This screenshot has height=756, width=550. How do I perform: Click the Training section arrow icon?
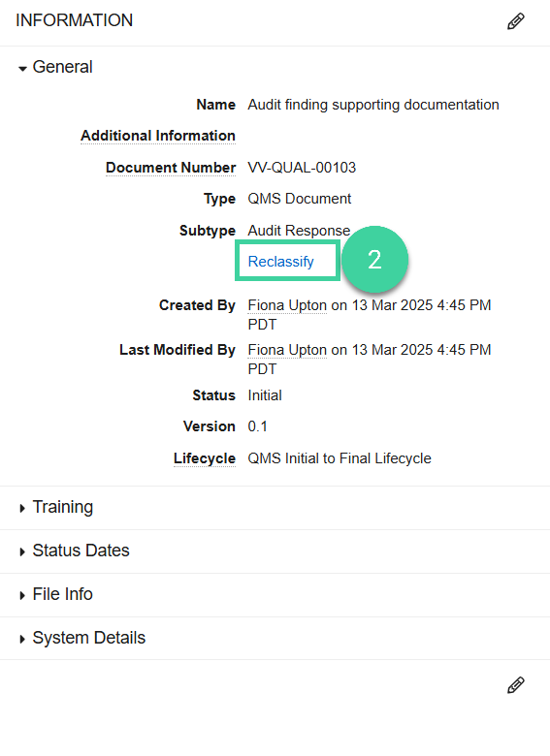(x=22, y=508)
